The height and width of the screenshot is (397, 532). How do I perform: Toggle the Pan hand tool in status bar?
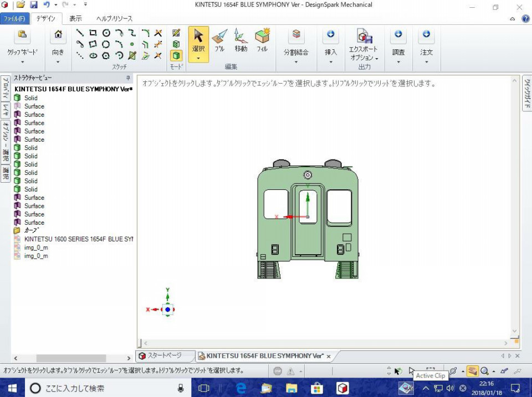472,371
